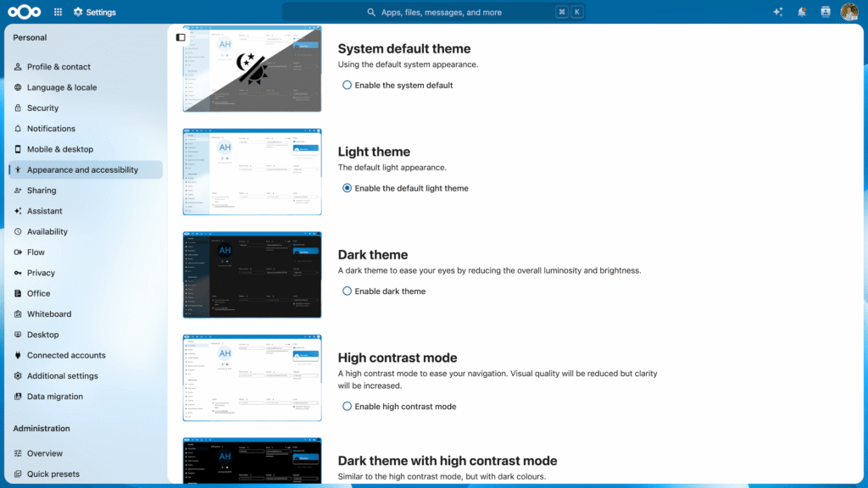Click the Office document icon
The height and width of the screenshot is (488, 868).
[x=18, y=293]
